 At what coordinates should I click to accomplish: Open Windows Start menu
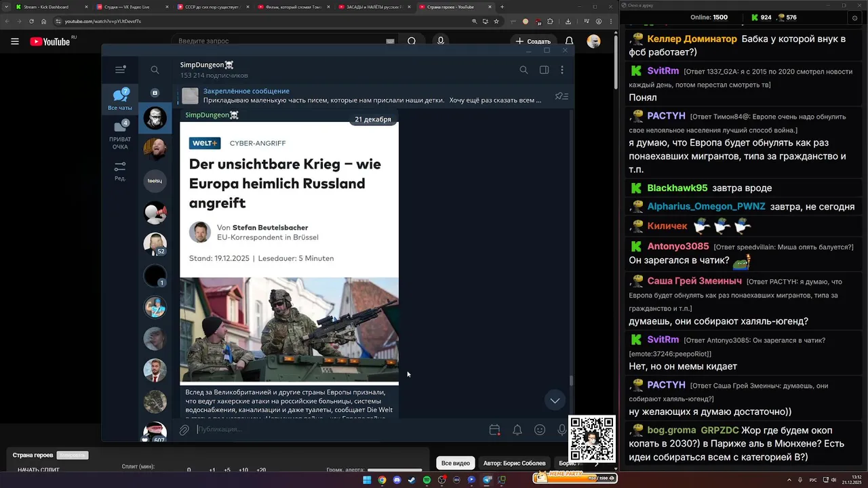pyautogui.click(x=367, y=480)
